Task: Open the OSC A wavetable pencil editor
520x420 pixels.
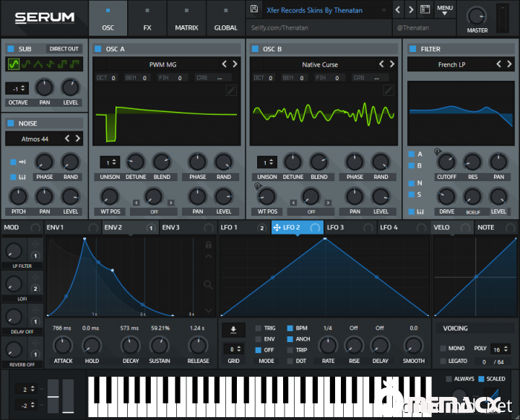Action: (231, 90)
